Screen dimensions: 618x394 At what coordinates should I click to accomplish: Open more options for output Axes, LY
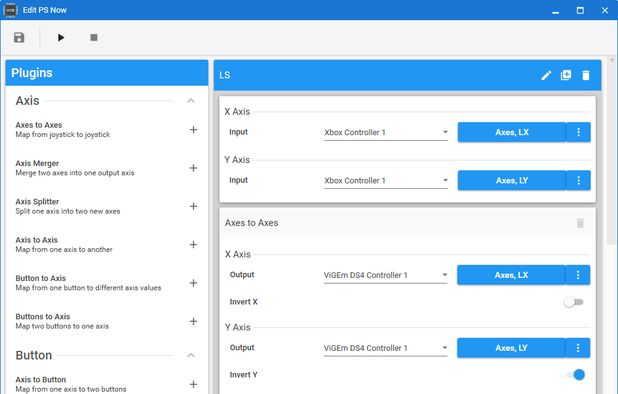[x=578, y=348]
